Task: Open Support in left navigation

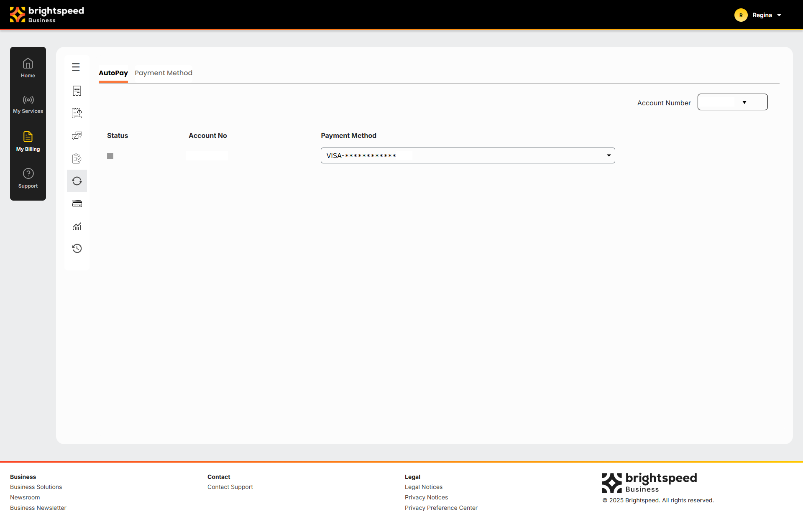Action: [28, 178]
